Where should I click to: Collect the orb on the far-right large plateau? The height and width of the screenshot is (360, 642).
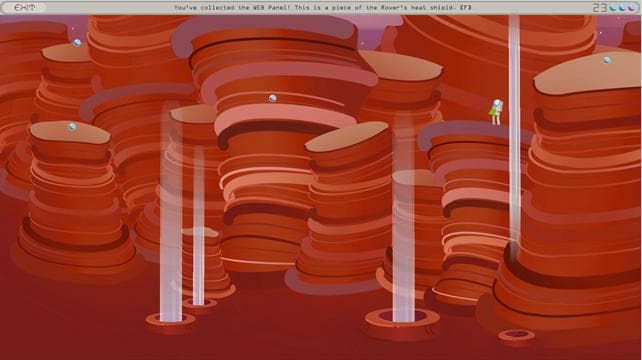click(607, 60)
